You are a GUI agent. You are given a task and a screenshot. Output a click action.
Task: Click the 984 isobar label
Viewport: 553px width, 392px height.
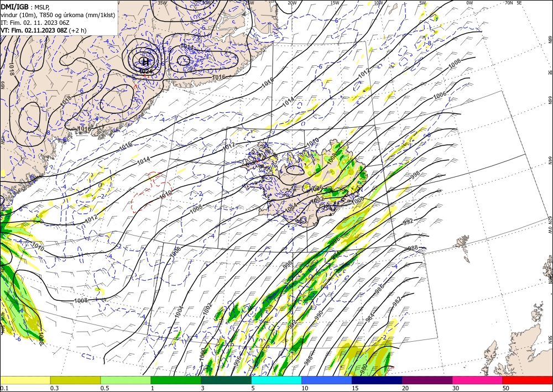tap(369, 317)
